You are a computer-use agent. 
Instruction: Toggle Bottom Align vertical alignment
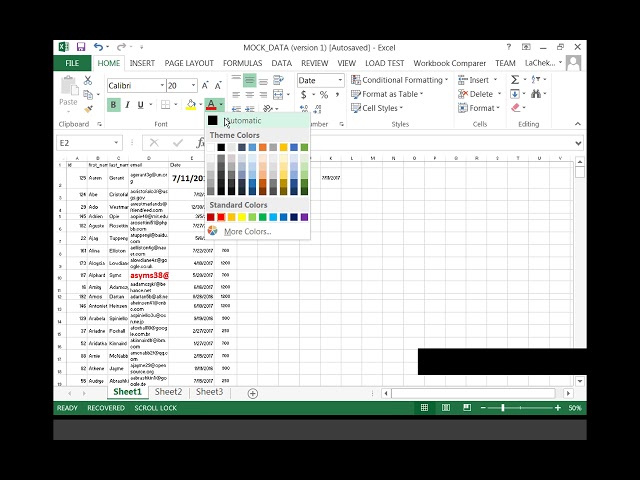tap(263, 80)
